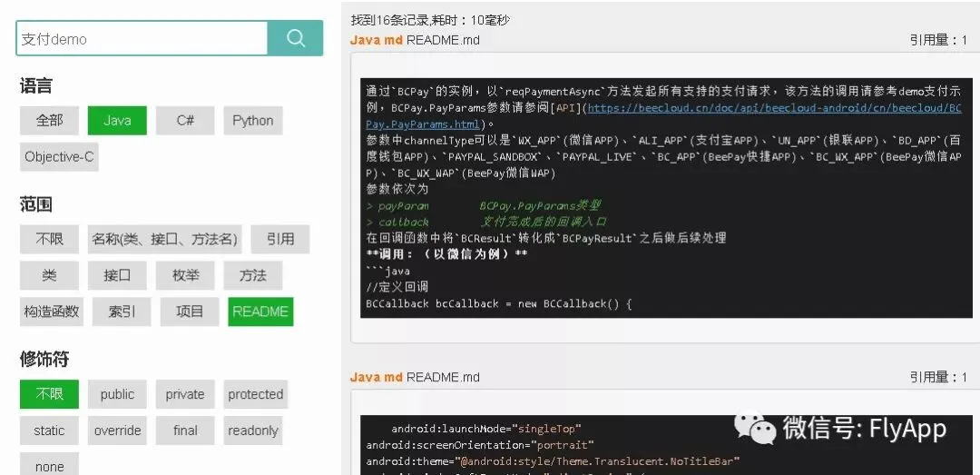Choose the override modifier filter
Viewport: 980px width, 475px height.
pyautogui.click(x=117, y=430)
